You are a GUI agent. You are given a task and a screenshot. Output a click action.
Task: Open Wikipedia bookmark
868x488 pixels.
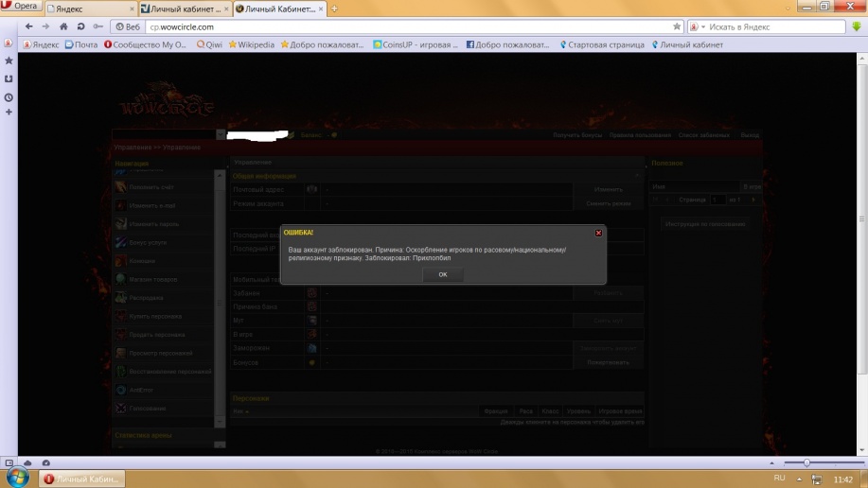[x=251, y=44]
